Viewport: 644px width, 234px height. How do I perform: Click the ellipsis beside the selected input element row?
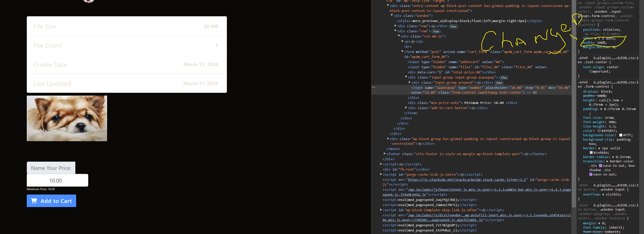click(373, 87)
